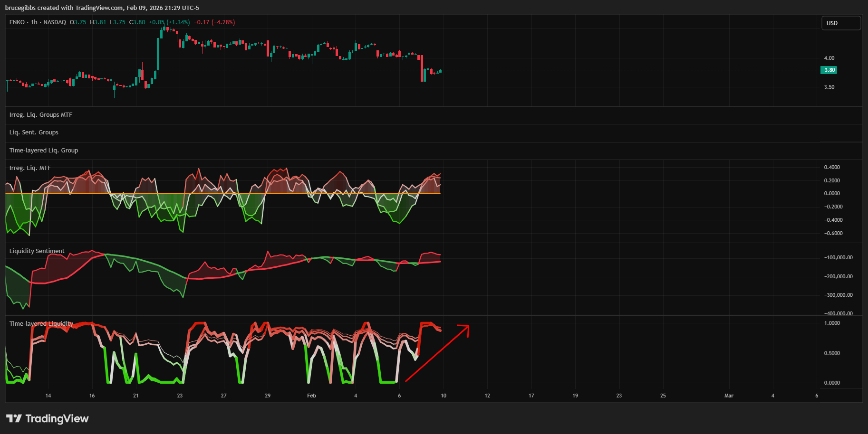Click the NASDAQ exchange label
Viewport: 868px width, 434px height.
pos(55,22)
